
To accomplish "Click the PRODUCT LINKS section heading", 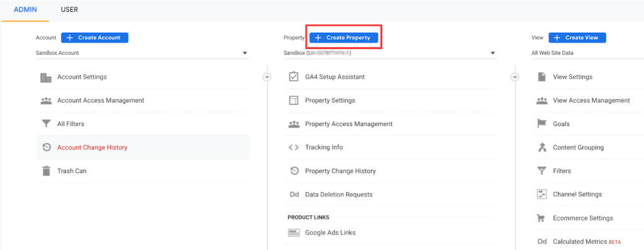I will [308, 217].
